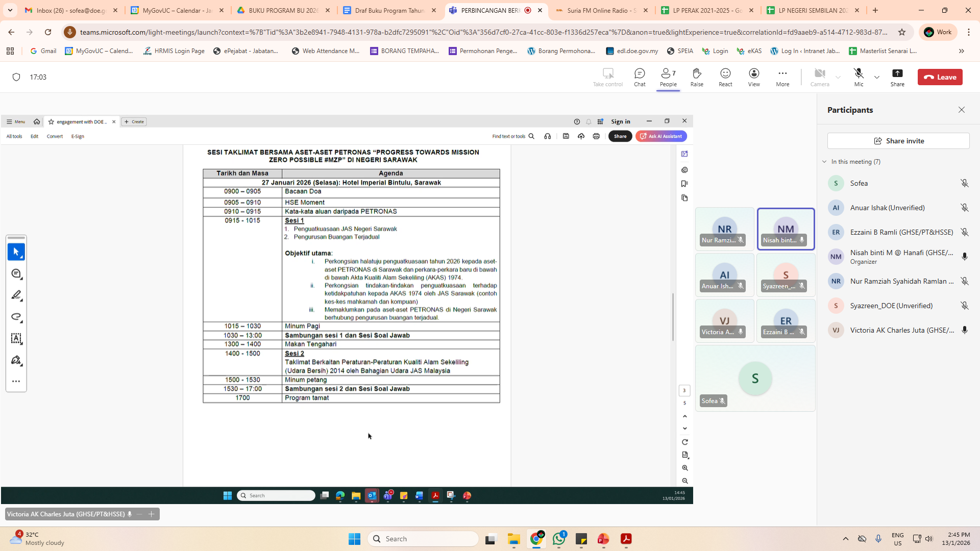Switch to the Inbox Gmail tab
Image resolution: width=980 pixels, height=551 pixels.
click(71, 10)
